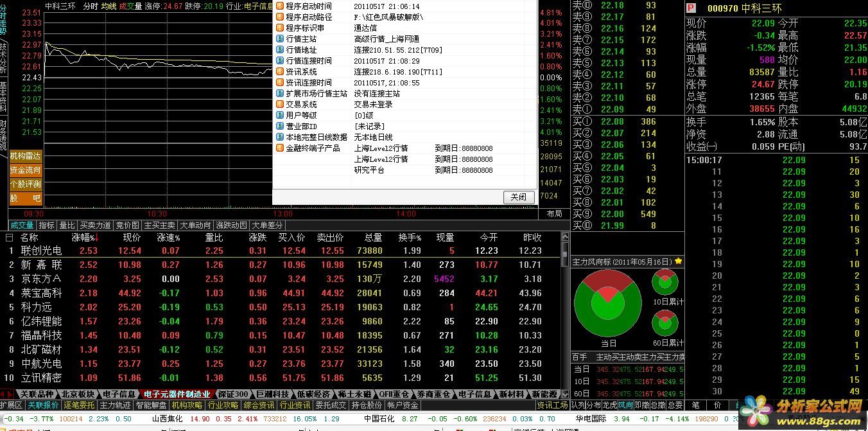Viewport: 868px width, 431px height.
Task: Switch to the 买卖力道 tab
Action: (x=95, y=225)
